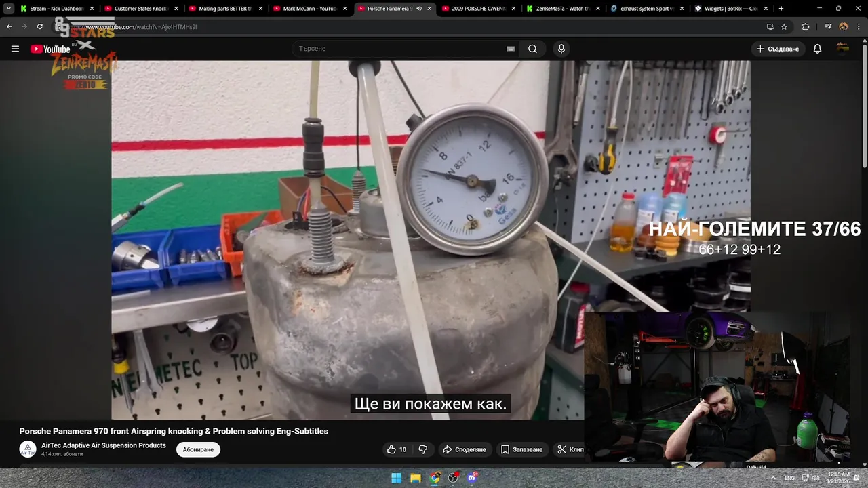Close the Stream - Kick Dashboard tab
The image size is (868, 488).
[92, 9]
